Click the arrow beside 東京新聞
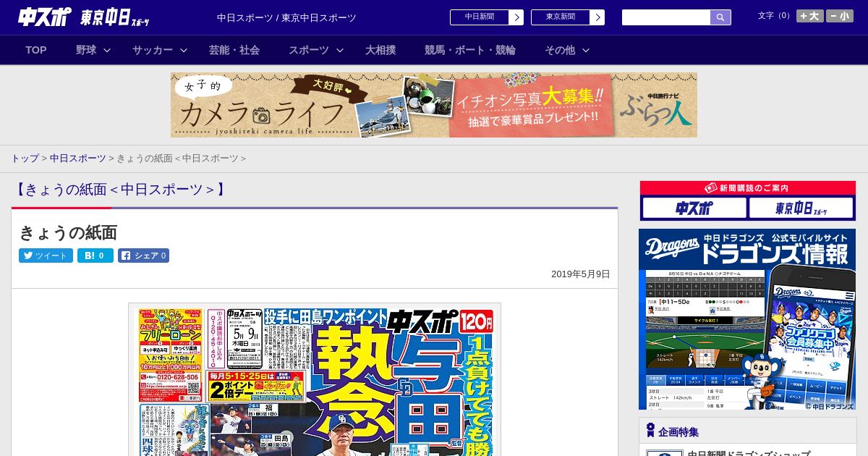Image resolution: width=868 pixels, height=456 pixels. coord(597,17)
